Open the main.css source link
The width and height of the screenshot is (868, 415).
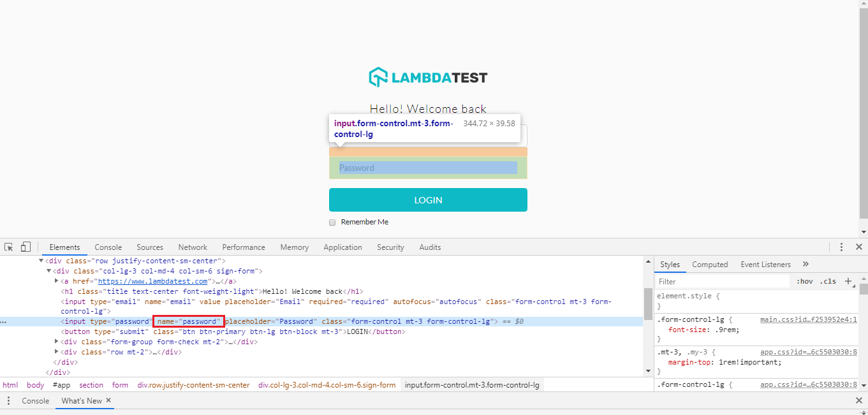[808, 319]
